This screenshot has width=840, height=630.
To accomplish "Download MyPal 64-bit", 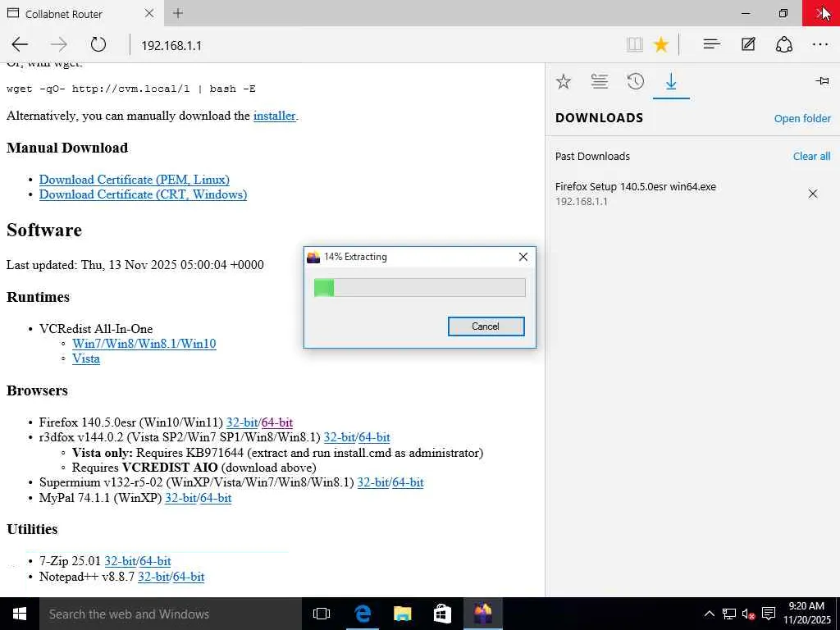I will [216, 498].
